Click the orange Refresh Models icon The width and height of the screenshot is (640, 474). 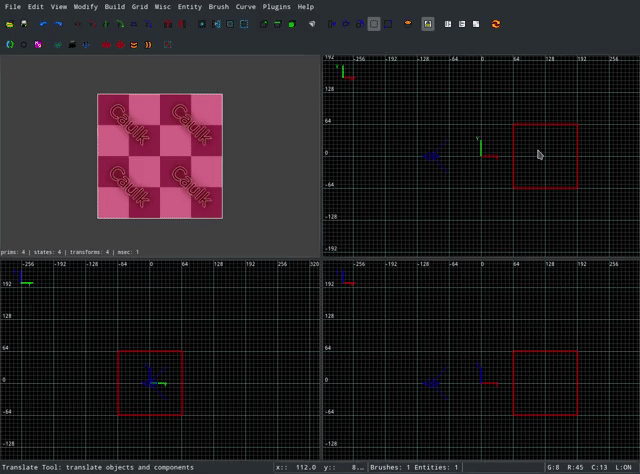(x=496, y=24)
